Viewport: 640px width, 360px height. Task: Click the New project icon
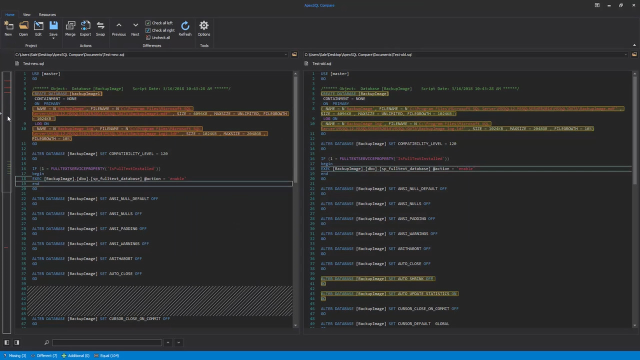8,28
